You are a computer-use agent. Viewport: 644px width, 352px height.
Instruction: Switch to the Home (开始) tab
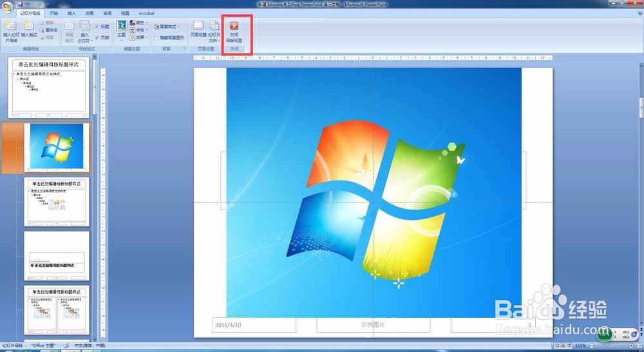(54, 13)
